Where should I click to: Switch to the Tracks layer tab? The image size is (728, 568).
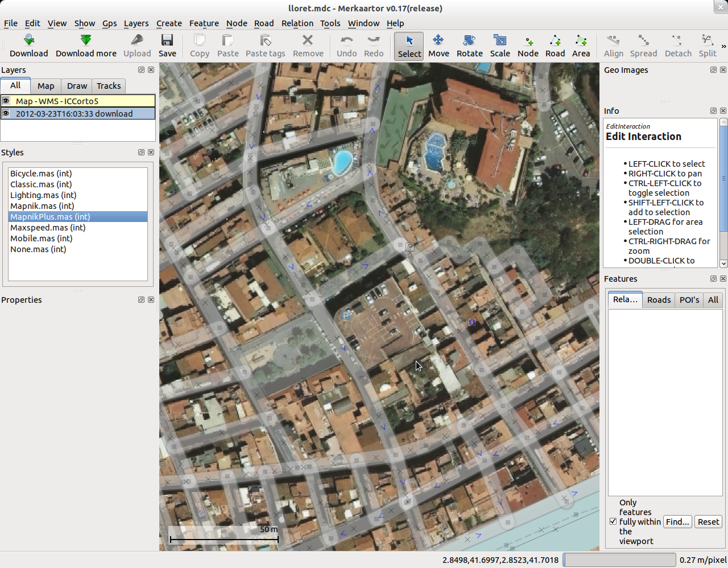point(109,86)
